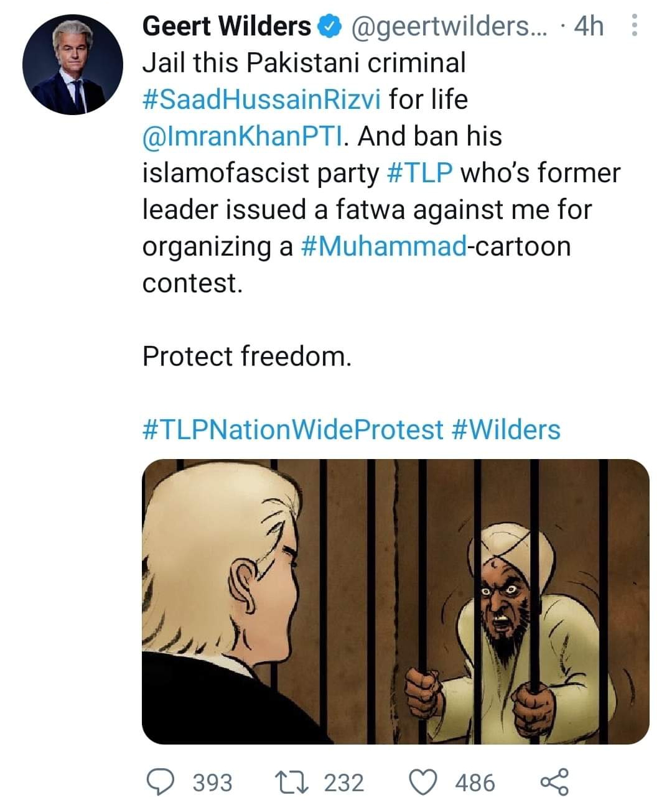Tap the 232 retweets count

pos(344,782)
